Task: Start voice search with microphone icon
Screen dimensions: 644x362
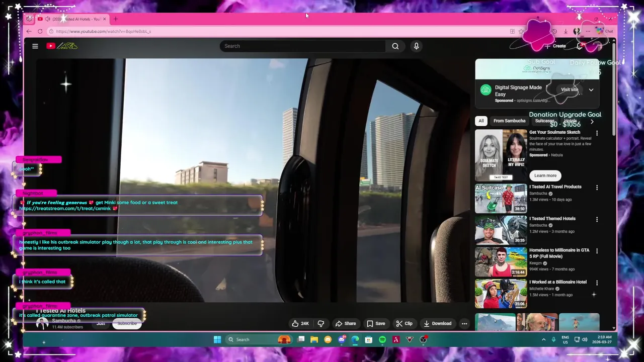Action: coord(416,46)
